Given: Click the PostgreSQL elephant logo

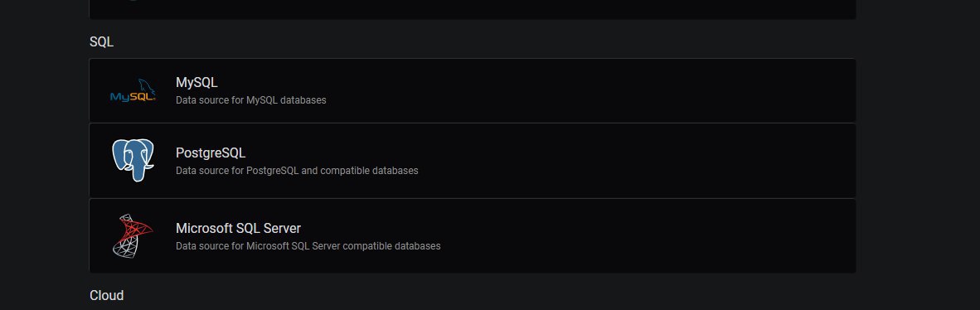Looking at the screenshot, I should (133, 160).
